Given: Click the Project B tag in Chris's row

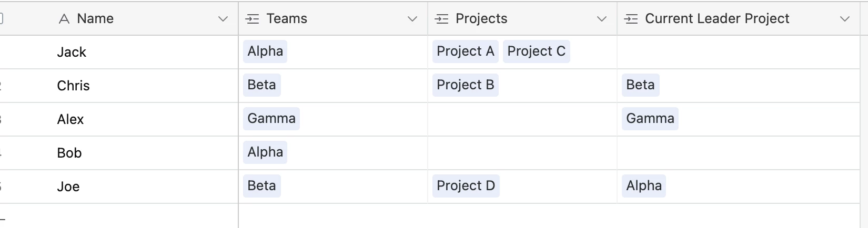Looking at the screenshot, I should coord(466,85).
